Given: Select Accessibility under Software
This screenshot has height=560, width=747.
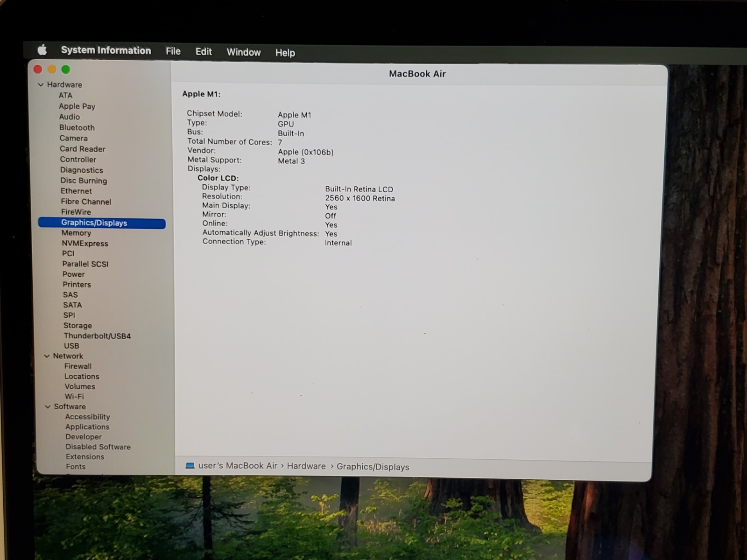Looking at the screenshot, I should click(x=87, y=417).
